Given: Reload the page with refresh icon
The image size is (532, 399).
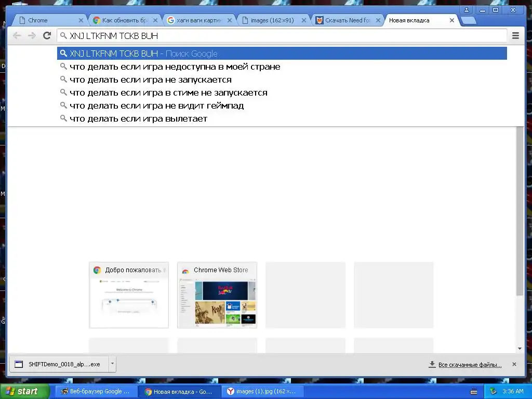Looking at the screenshot, I should coord(47,36).
